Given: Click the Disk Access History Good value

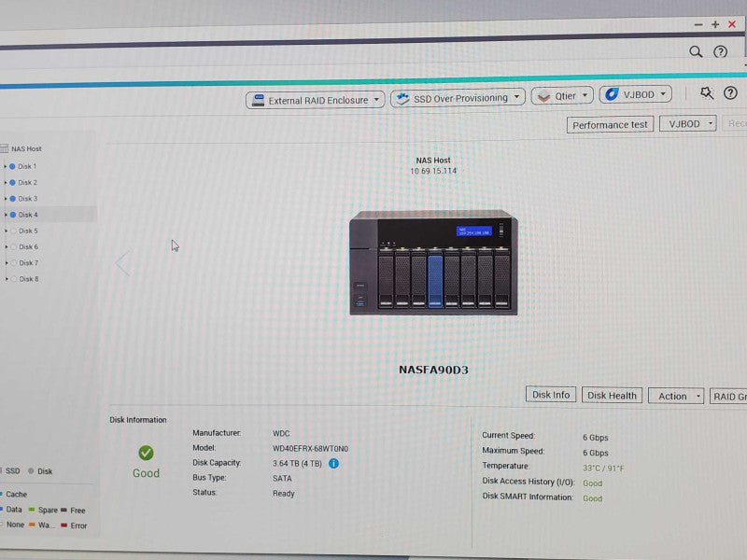Looking at the screenshot, I should (593, 483).
